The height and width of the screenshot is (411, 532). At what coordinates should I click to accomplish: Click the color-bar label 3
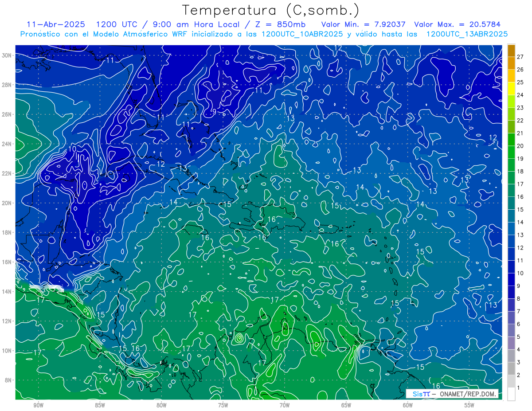(519, 363)
